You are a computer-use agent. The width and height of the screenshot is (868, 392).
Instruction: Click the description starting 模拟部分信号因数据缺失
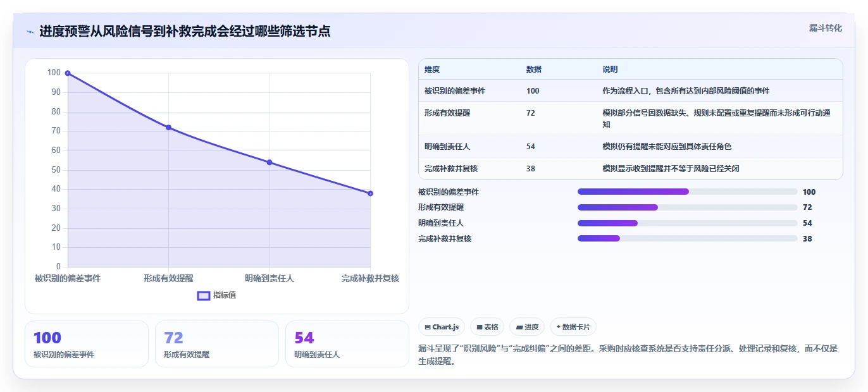[717, 119]
